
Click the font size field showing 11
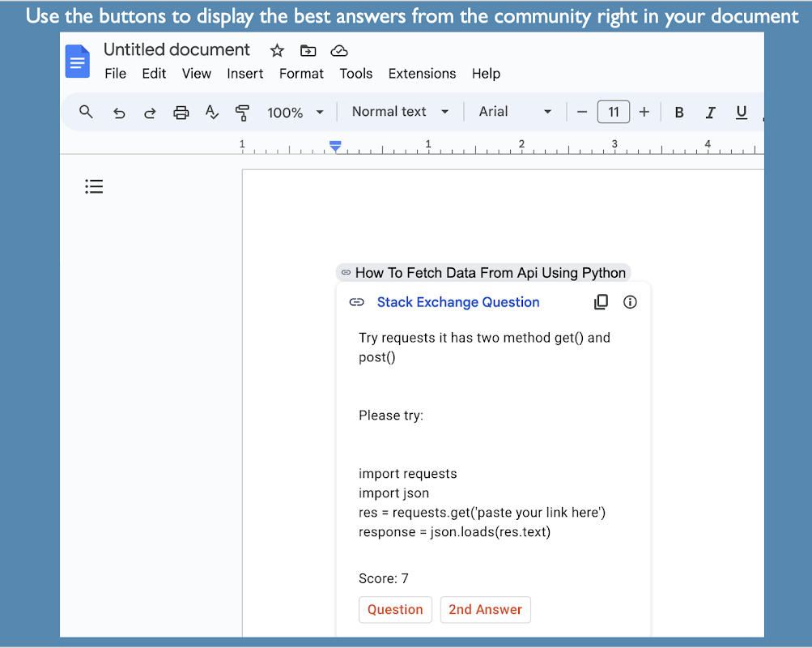pyautogui.click(x=613, y=112)
